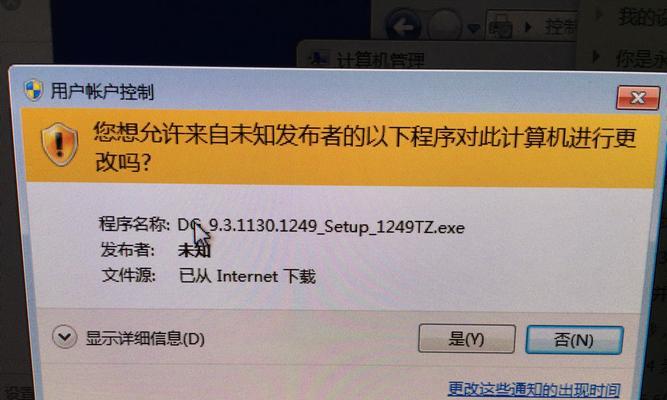Click the 否(N) button to deny

[x=574, y=340]
